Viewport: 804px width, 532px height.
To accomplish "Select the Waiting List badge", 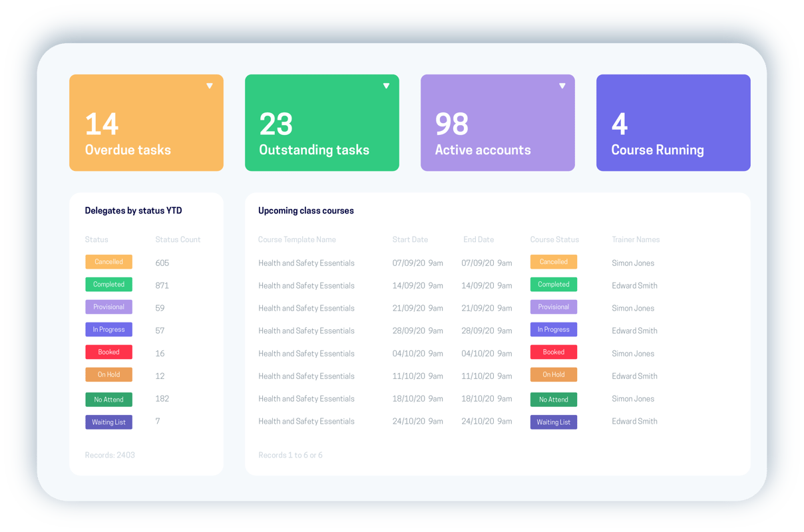I will 108,422.
